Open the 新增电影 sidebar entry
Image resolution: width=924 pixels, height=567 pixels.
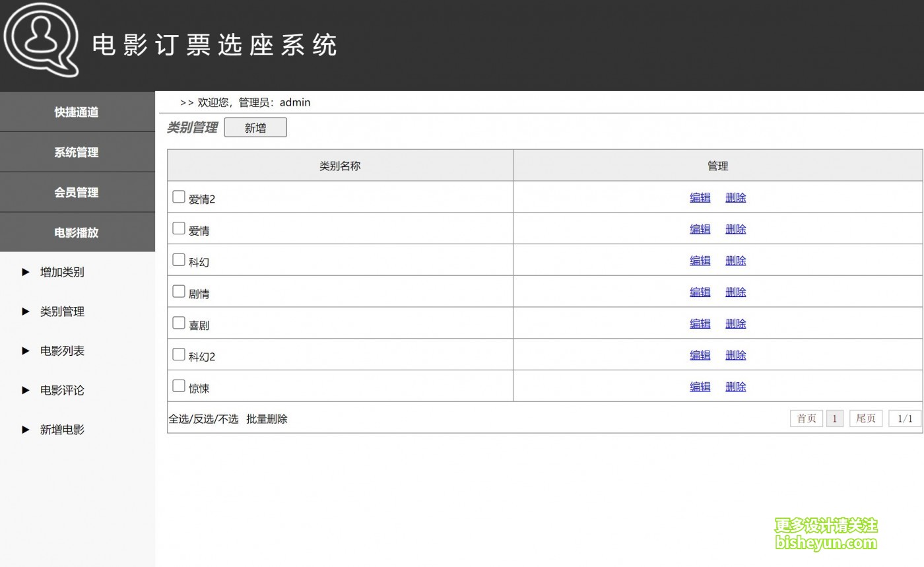62,430
